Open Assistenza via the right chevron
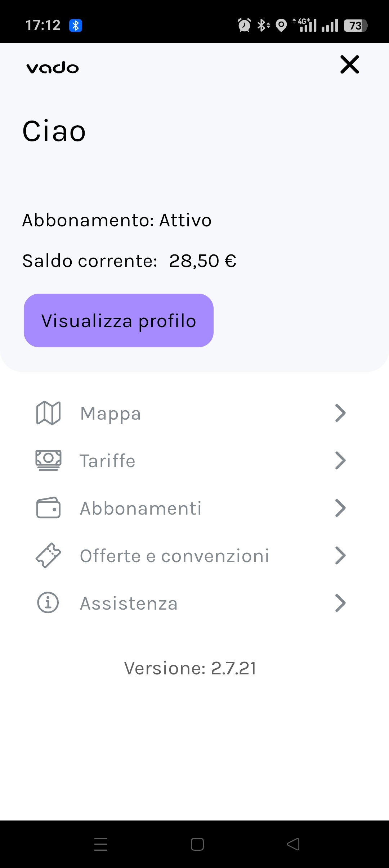The image size is (389, 868). pyautogui.click(x=340, y=603)
